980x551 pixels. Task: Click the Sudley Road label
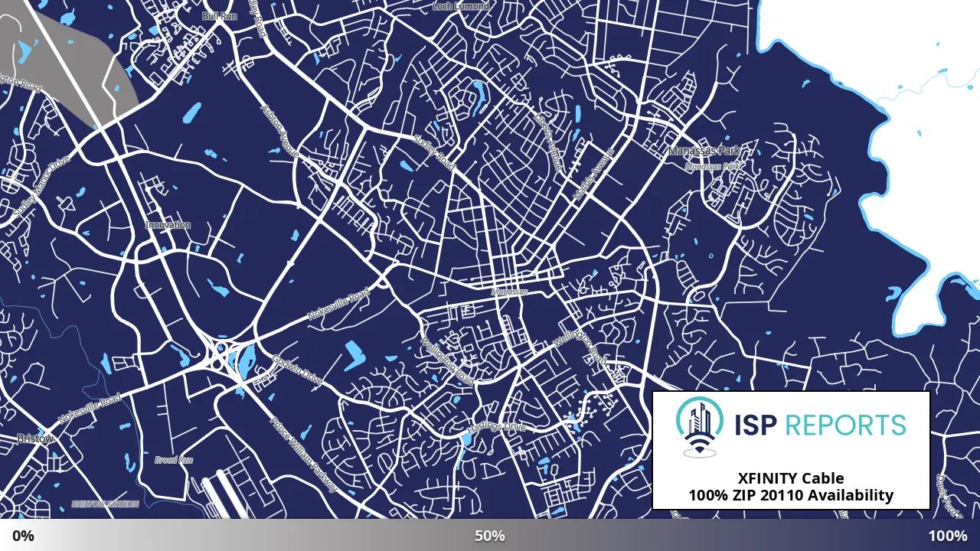pos(434,153)
